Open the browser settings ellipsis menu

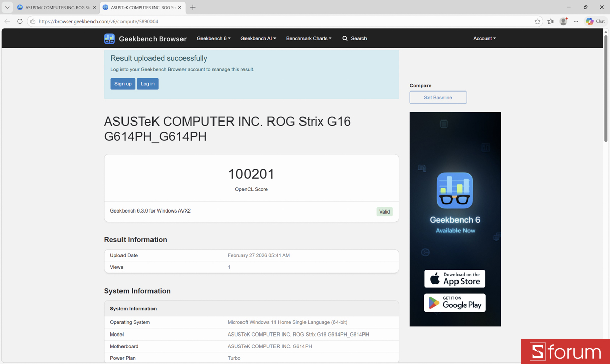click(576, 21)
